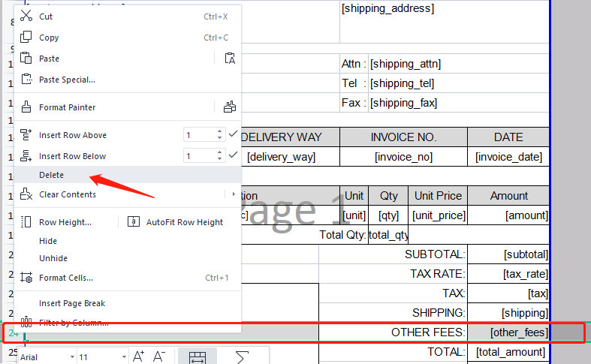The width and height of the screenshot is (591, 364).
Task: Expand the Clear Contents submenu arrow
Action: (234, 194)
